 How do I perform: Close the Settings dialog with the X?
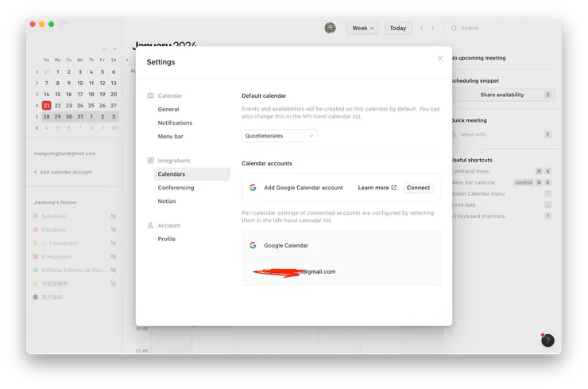click(x=440, y=58)
